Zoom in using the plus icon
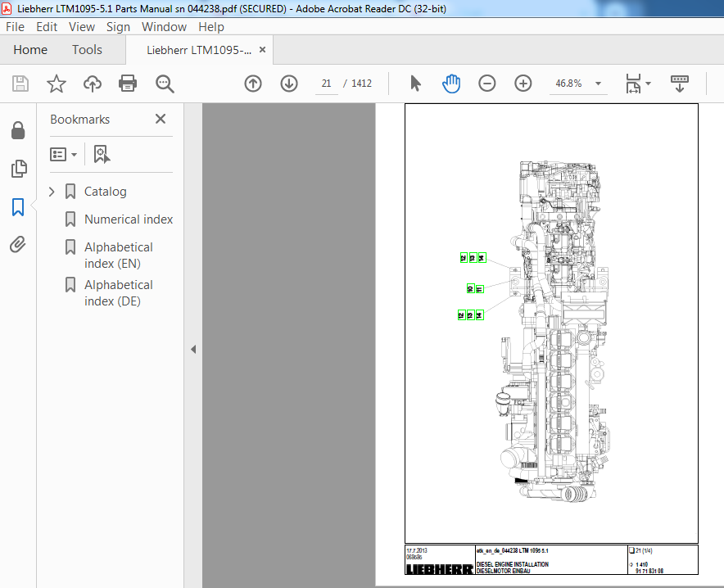The image size is (724, 588). pyautogui.click(x=523, y=84)
